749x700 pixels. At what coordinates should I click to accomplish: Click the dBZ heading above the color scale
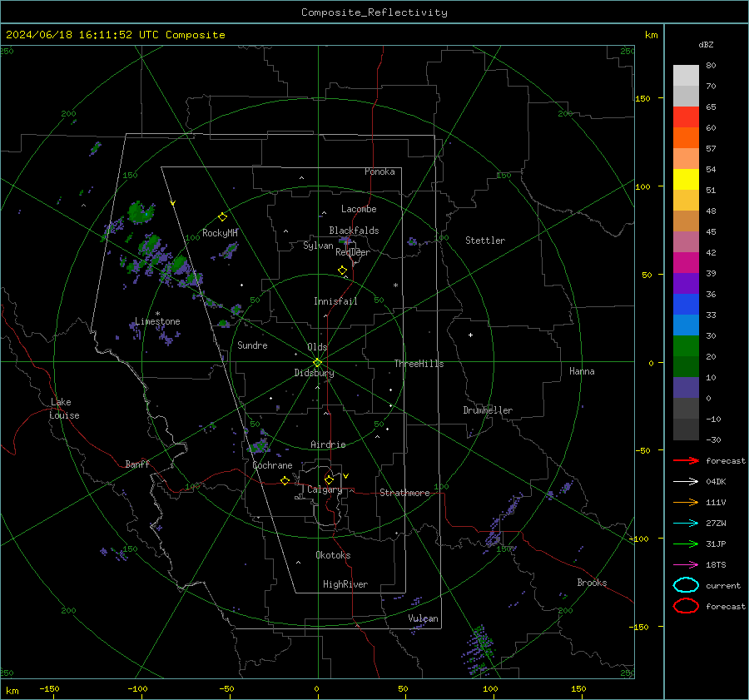click(x=706, y=44)
